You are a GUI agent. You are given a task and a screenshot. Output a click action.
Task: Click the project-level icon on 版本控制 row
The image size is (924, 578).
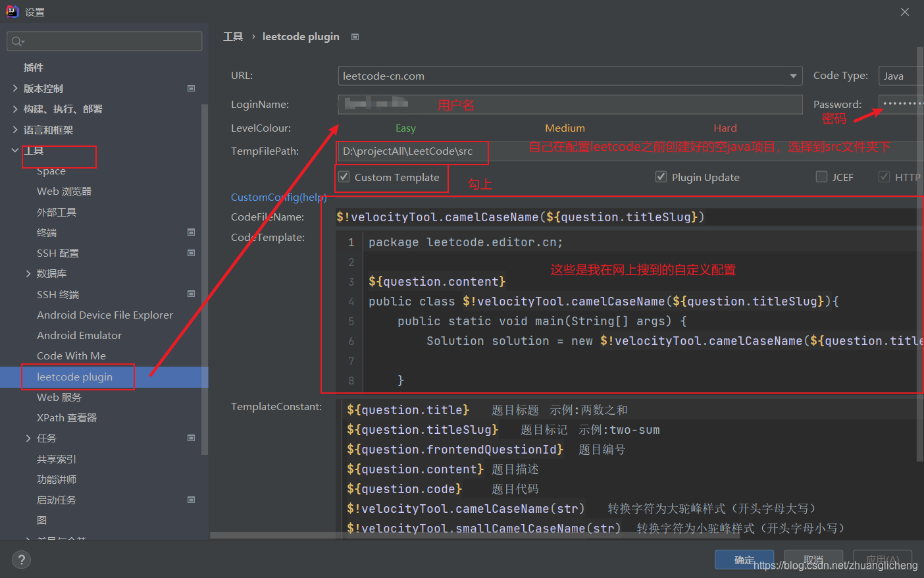pyautogui.click(x=192, y=88)
